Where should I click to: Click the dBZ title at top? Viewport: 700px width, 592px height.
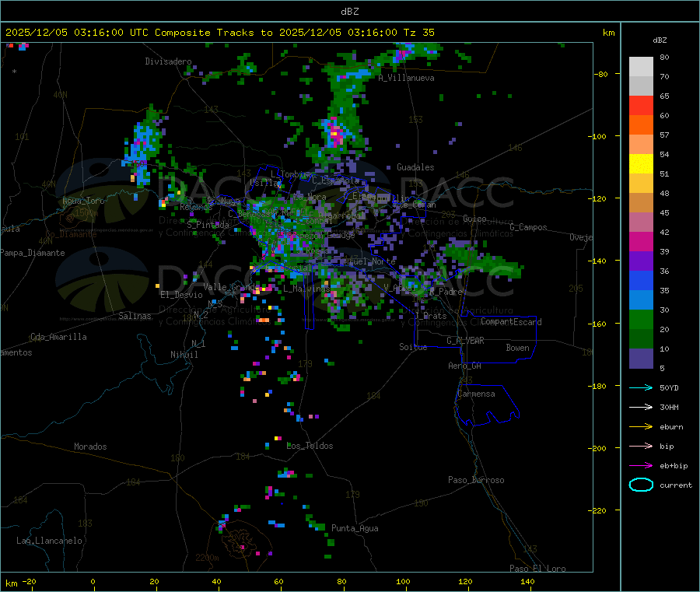(x=349, y=12)
